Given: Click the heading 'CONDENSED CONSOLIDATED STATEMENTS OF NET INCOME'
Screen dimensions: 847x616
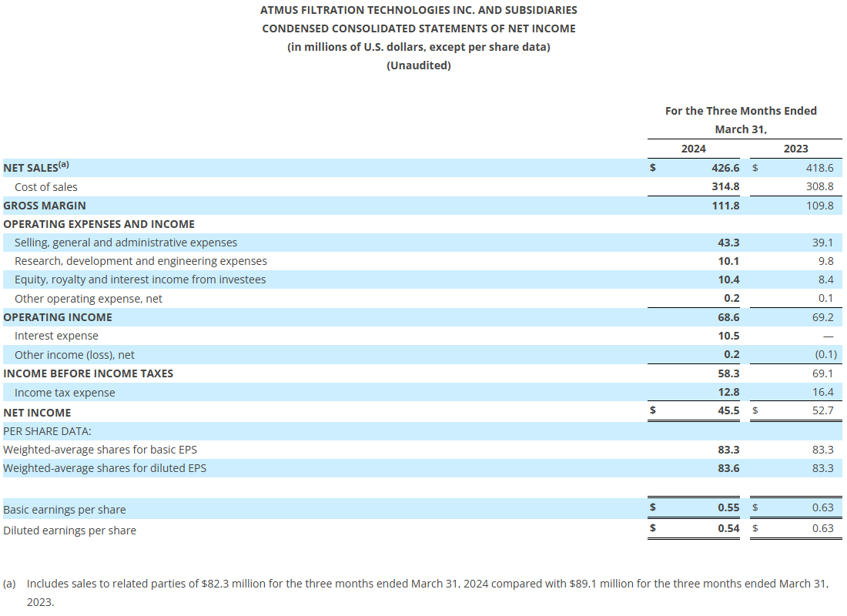Looking at the screenshot, I should point(419,28).
